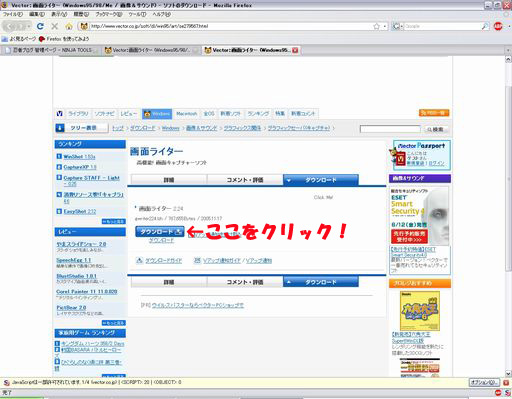Click the lower コメント・評価 tab
This screenshot has height=399, width=512.
[245, 282]
